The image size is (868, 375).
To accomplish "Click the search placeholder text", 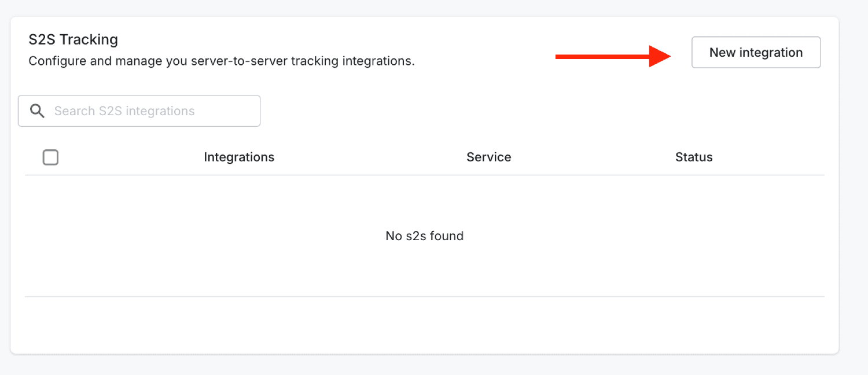I will [x=124, y=111].
